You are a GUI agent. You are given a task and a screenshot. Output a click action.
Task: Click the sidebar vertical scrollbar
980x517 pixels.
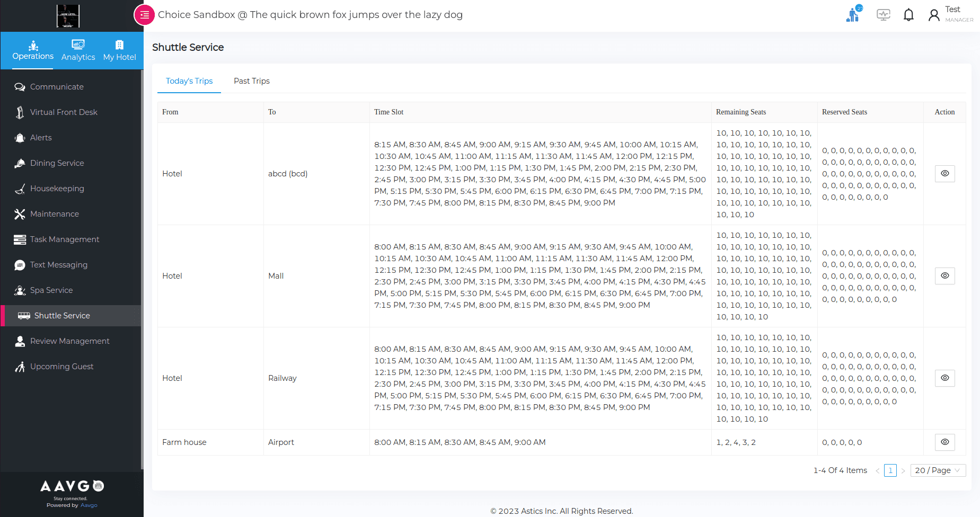[142, 265]
